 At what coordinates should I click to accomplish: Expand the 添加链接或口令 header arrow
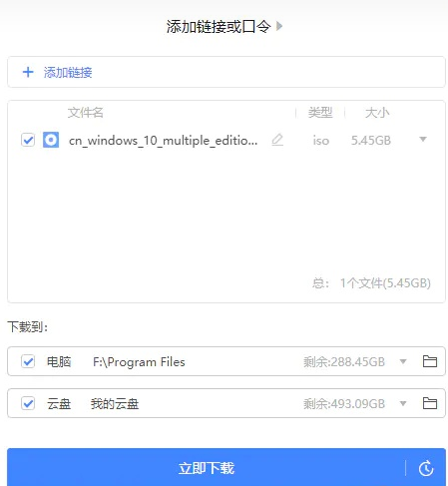pos(279,26)
